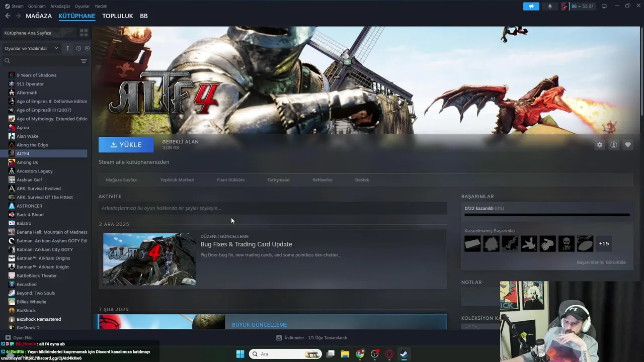Click the recent activity clock icon
Image resolution: width=644 pixels, height=362 pixels.
(78, 48)
